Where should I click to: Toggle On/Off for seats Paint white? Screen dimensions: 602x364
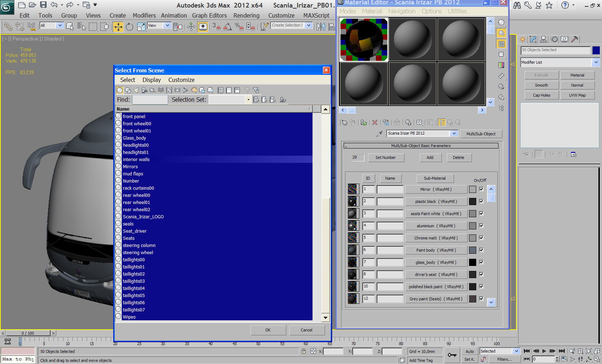(481, 213)
